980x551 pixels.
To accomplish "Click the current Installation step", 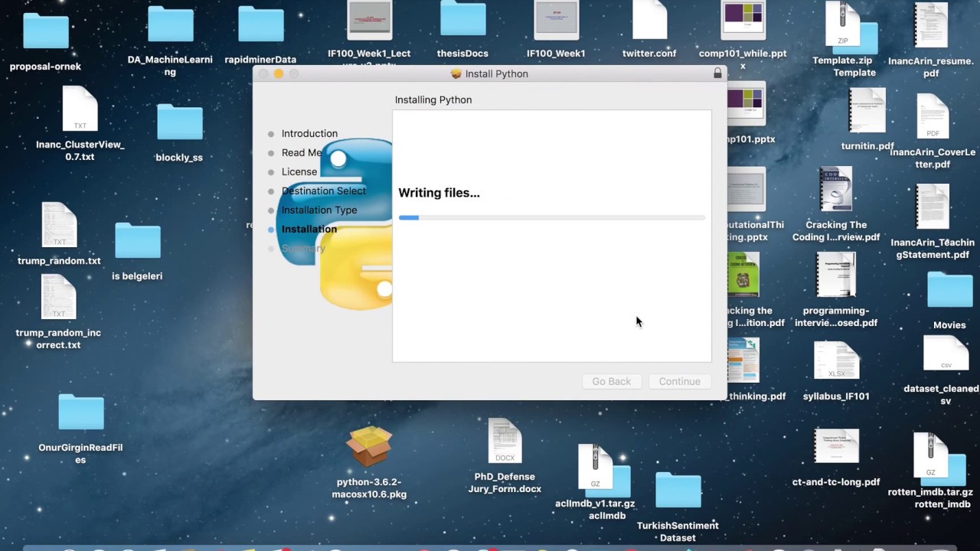I will tap(309, 229).
